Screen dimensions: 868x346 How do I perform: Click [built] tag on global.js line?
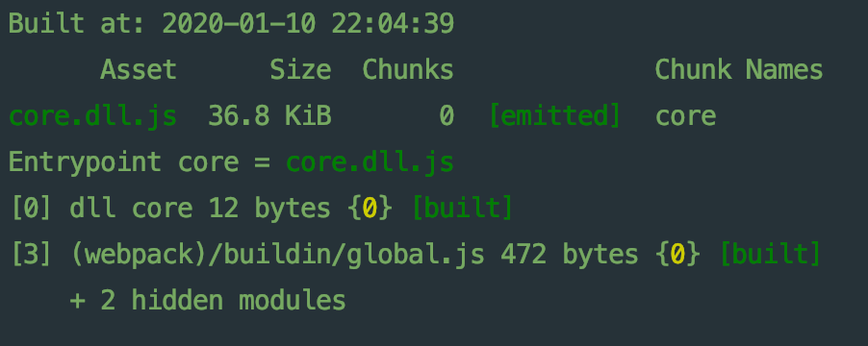click(x=770, y=255)
